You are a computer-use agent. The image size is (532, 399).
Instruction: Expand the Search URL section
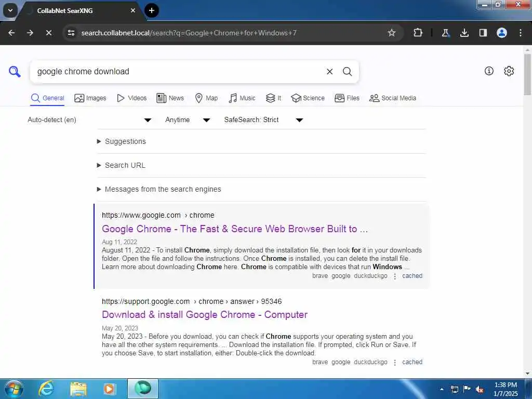click(x=121, y=165)
